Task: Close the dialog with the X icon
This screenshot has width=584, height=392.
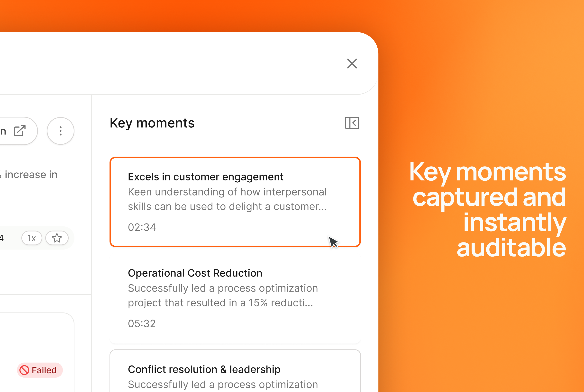Action: [352, 63]
